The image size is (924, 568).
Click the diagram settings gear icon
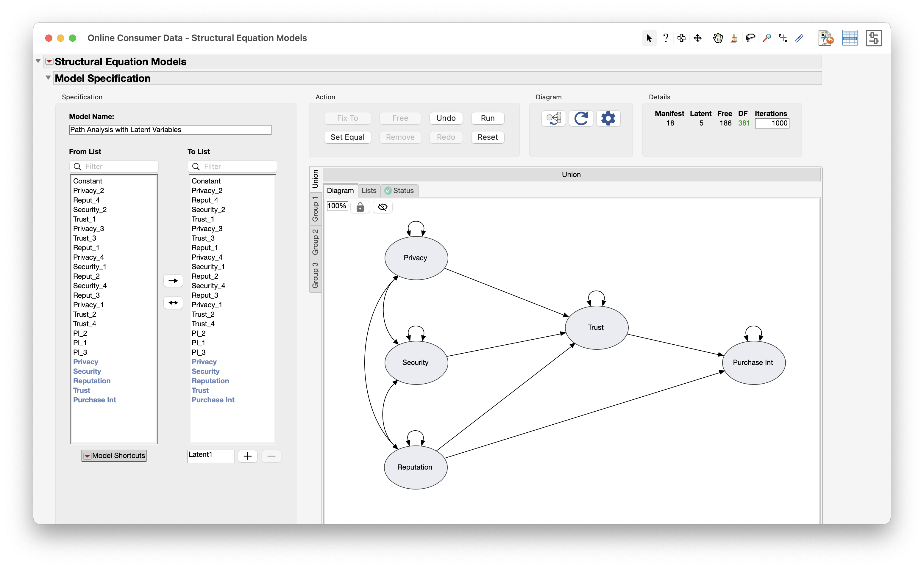tap(608, 118)
